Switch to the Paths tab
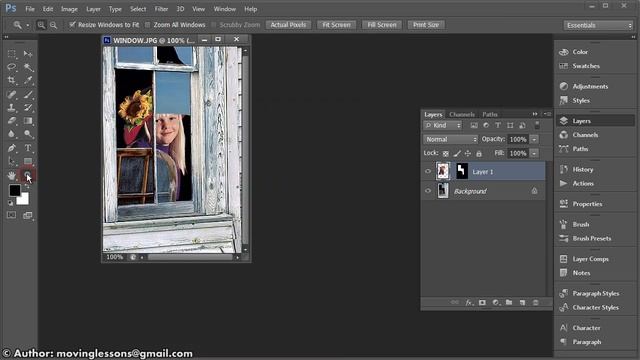Screen dimensions: 640x360 click(490, 114)
